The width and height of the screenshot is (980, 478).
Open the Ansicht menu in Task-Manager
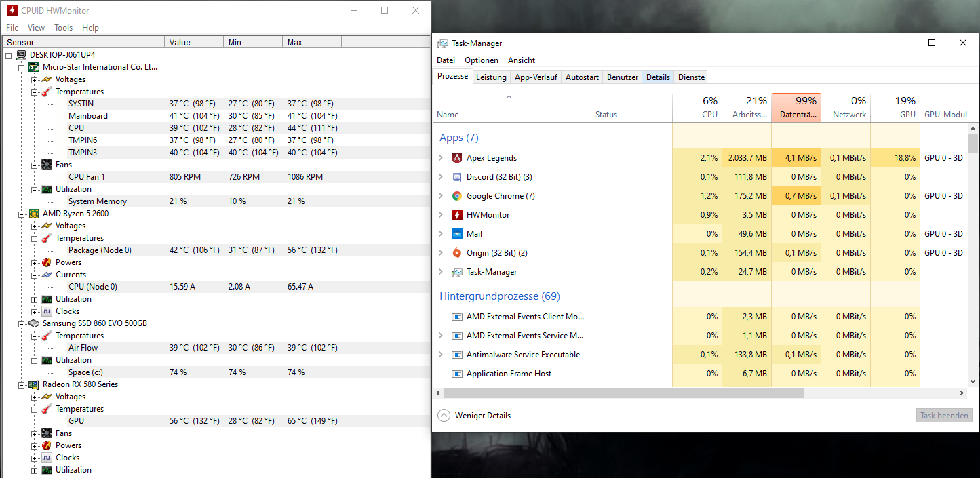pos(522,60)
